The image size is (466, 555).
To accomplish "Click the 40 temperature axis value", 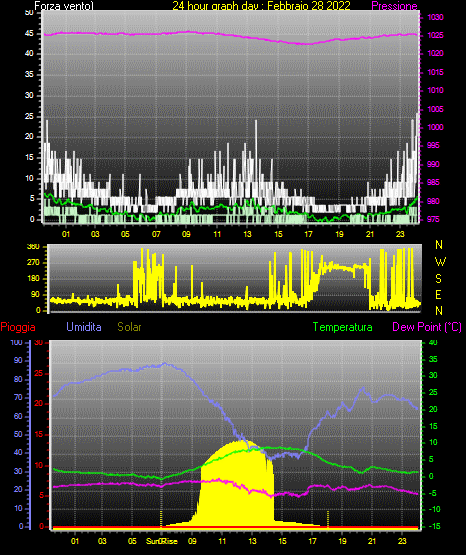I will (x=433, y=343).
